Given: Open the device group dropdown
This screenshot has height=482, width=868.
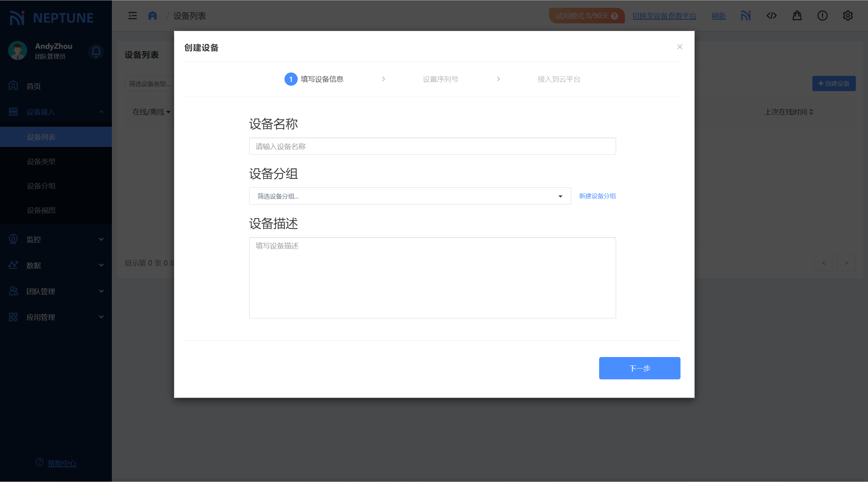Looking at the screenshot, I should pos(410,196).
